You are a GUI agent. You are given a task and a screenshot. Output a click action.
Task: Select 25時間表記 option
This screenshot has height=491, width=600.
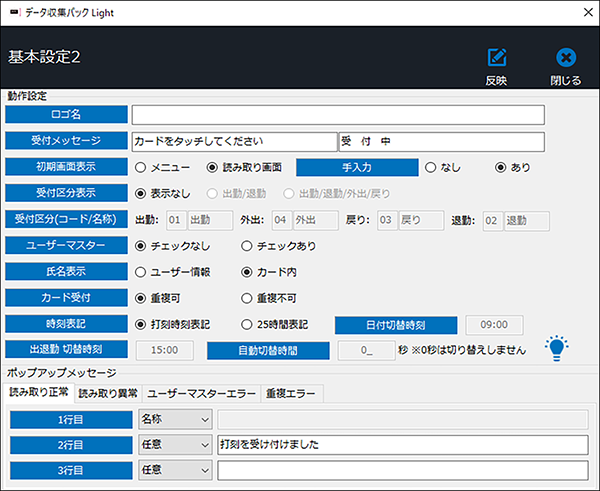tap(247, 325)
